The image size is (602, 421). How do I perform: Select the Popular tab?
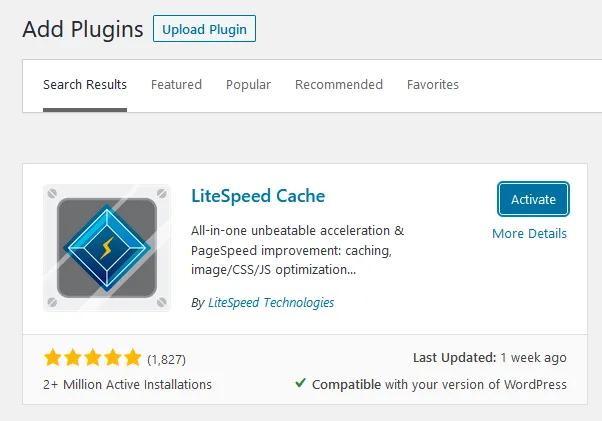tap(248, 85)
